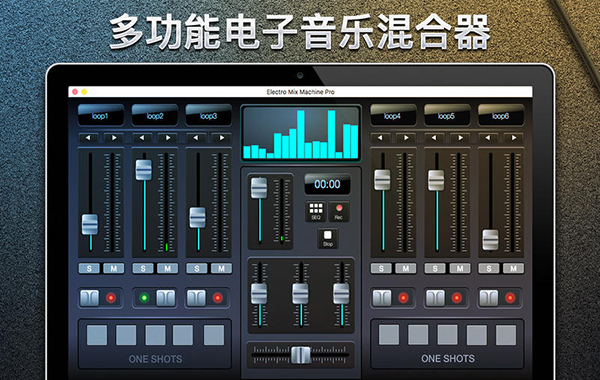The image size is (600, 380).
Task: Select previous sample for loop4
Action: 380,138
